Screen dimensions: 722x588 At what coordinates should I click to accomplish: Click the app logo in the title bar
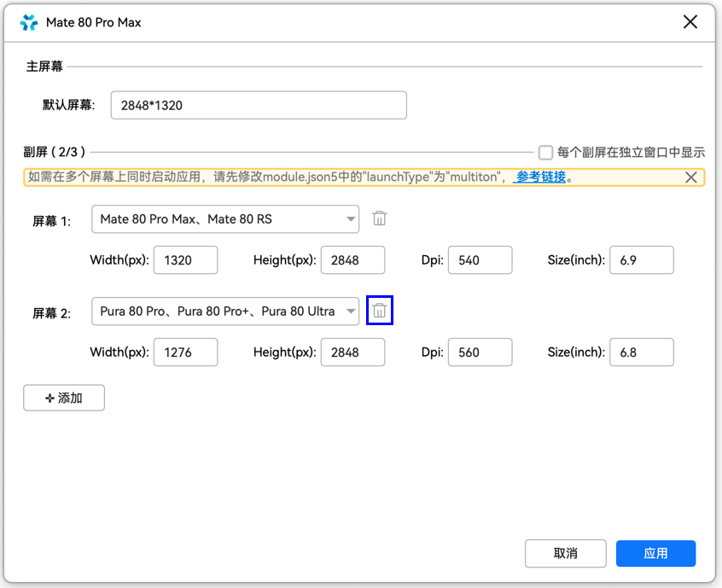coord(29,23)
